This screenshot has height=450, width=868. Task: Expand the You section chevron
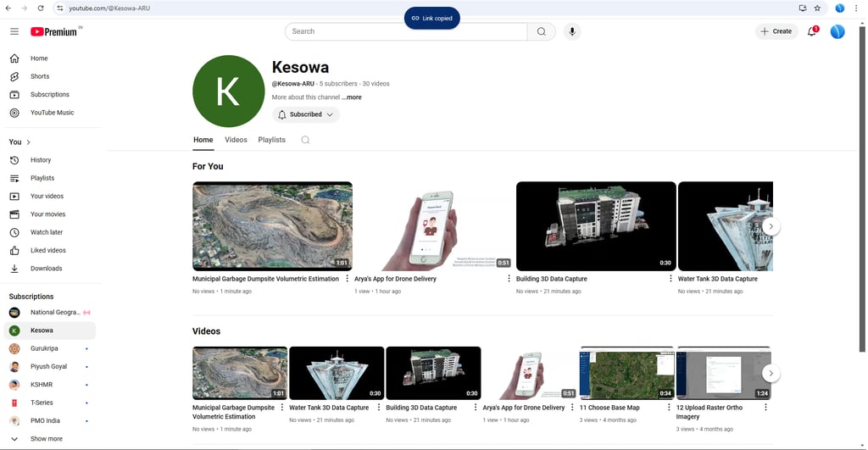[28, 142]
